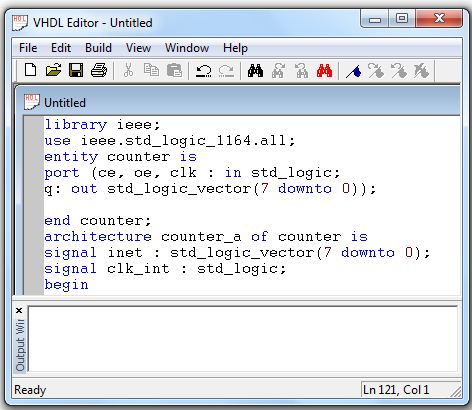Click the Next Bookmark flag icon
This screenshot has height=410, width=472.
pyautogui.click(x=376, y=70)
